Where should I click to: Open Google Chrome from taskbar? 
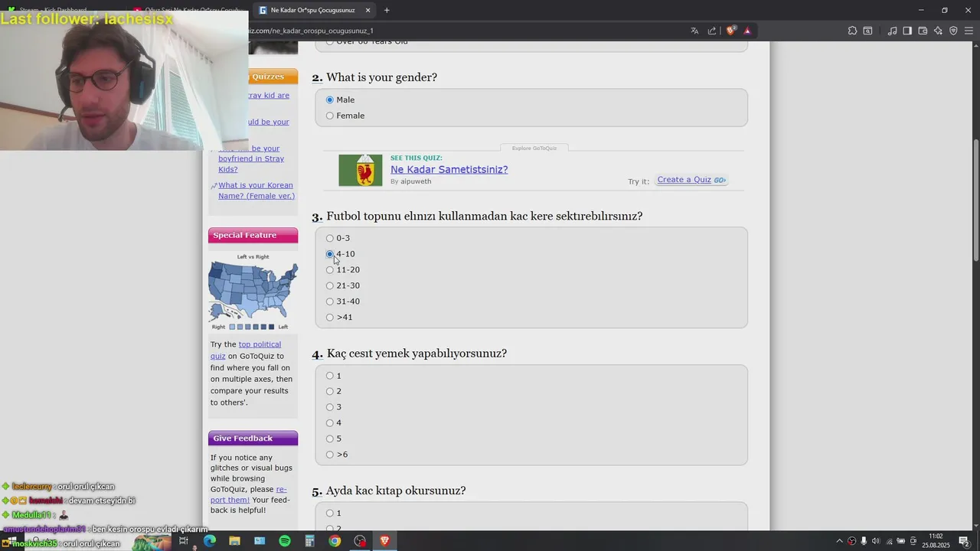click(x=335, y=541)
